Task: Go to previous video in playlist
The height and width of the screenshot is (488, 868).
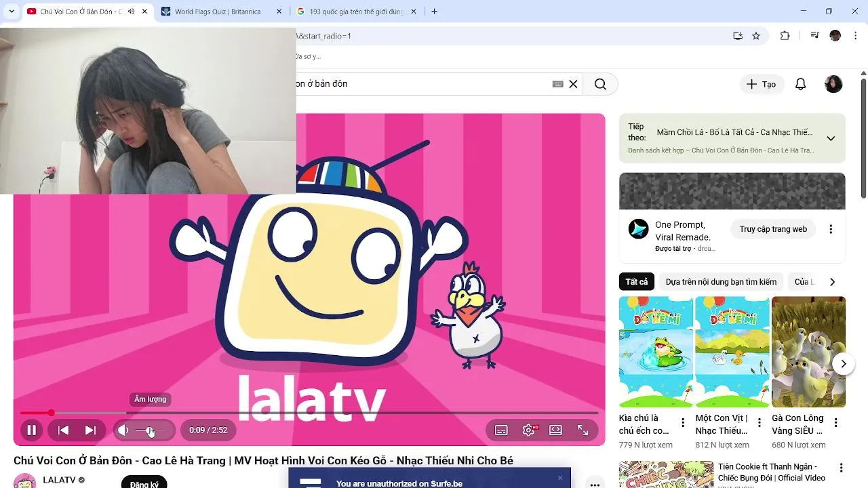Action: pos(63,430)
